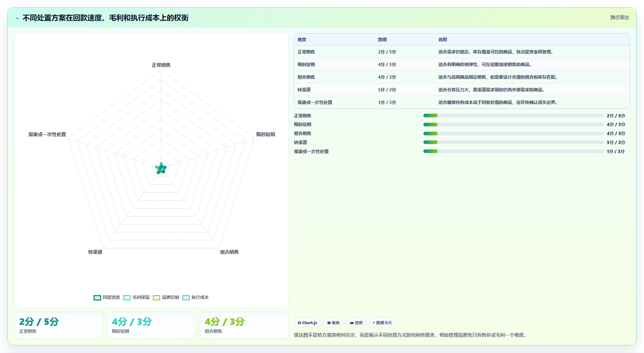Click the 5分 / 2分 progress value label
The image size is (644, 353).
click(x=616, y=142)
